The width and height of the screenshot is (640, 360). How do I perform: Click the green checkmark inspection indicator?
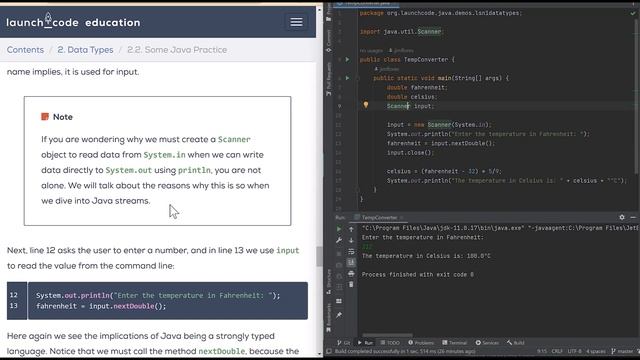(x=633, y=13)
